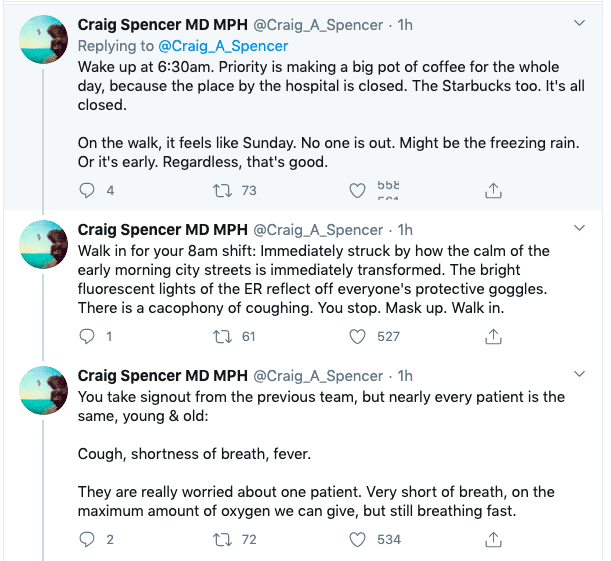This screenshot has width=611, height=561.
Task: Open Craig Spencer MD MPH profile name in first tweet
Action: pyautogui.click(x=162, y=23)
